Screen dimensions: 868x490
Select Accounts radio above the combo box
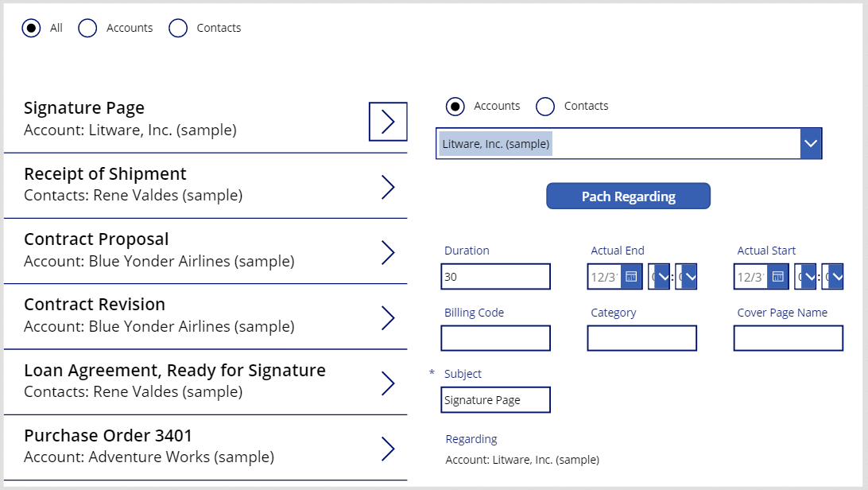(x=455, y=107)
